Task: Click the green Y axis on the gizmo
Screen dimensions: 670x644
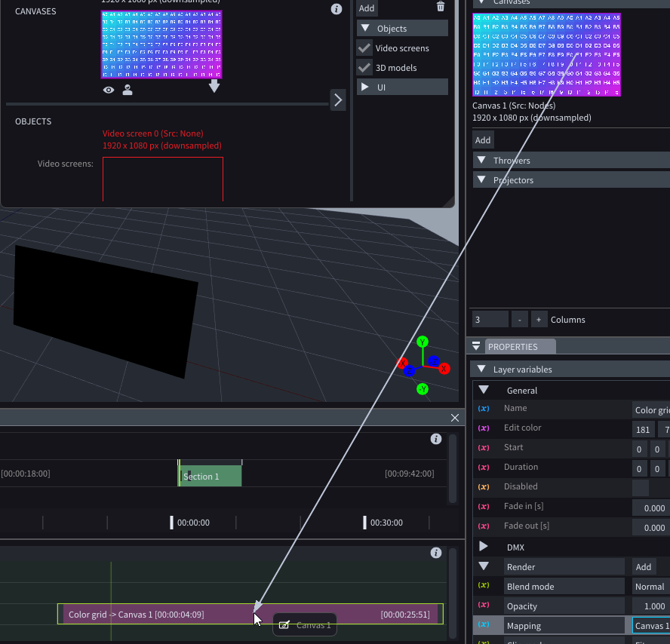Action: 423,342
